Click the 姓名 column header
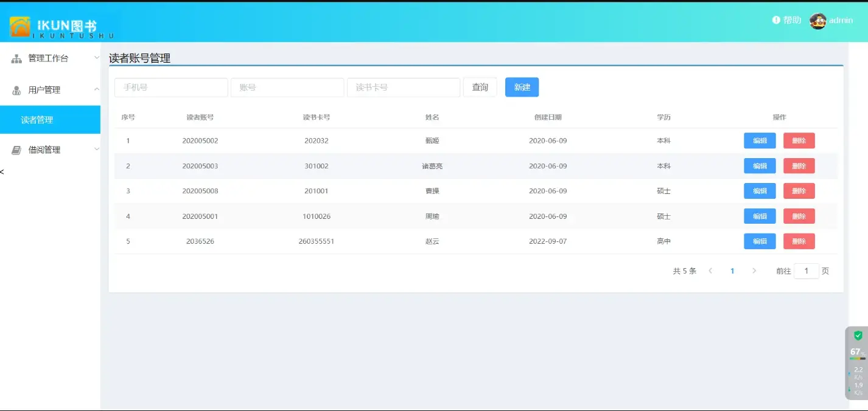 (432, 117)
